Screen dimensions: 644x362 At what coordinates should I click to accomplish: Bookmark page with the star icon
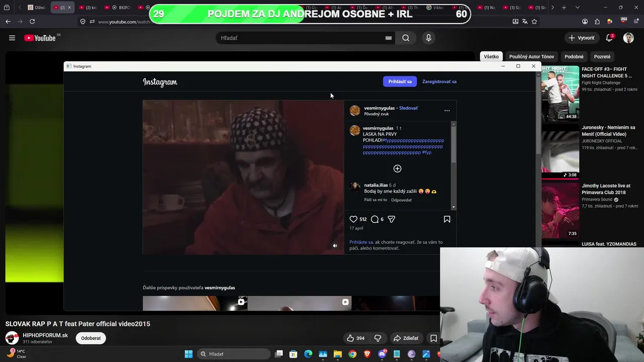[x=534, y=22]
